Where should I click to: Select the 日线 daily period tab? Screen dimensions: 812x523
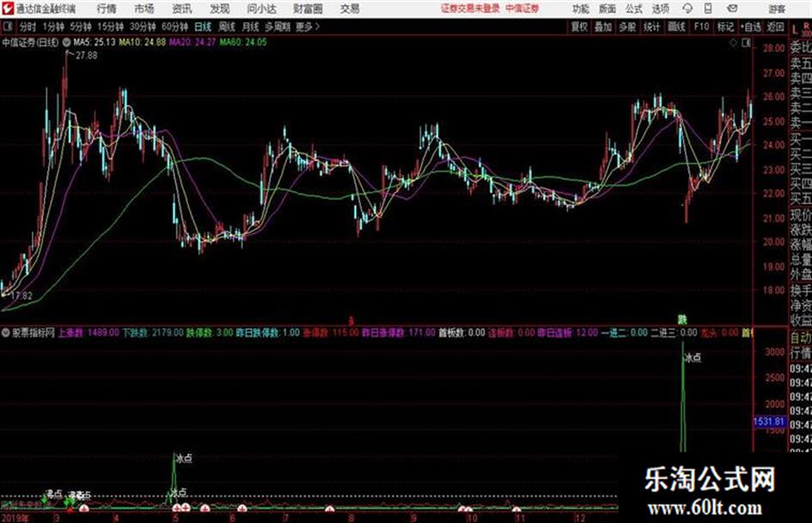tap(203, 27)
